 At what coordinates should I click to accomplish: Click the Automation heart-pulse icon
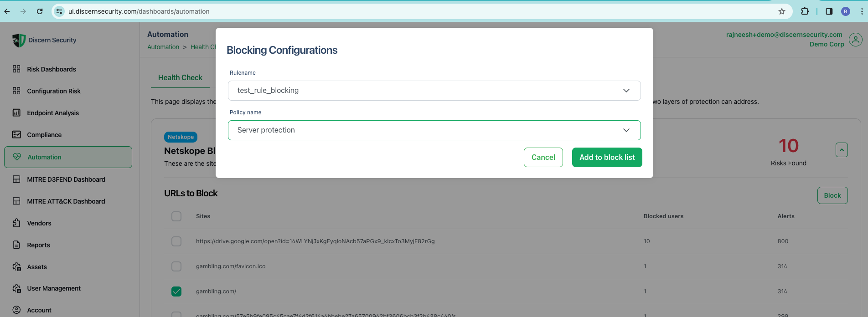17,157
